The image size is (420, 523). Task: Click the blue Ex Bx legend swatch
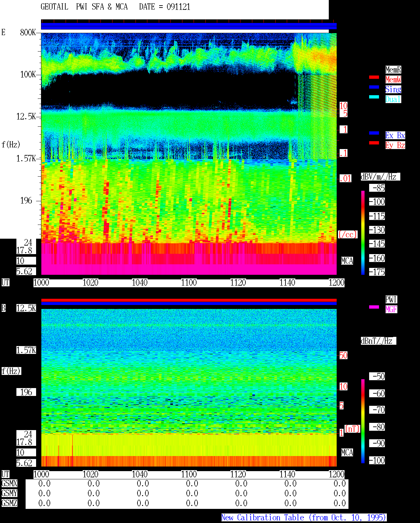pos(374,133)
